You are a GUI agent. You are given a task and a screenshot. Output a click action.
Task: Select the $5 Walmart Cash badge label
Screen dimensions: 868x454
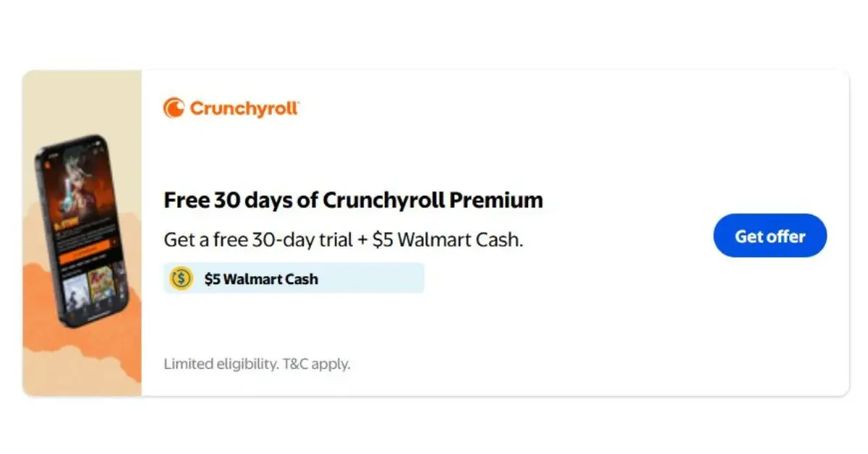260,278
